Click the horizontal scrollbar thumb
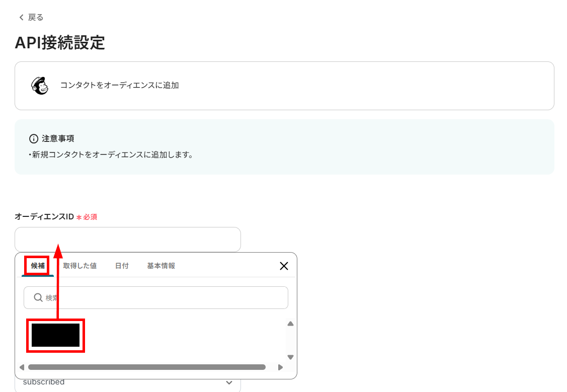Viewport: 567px width, 392px height. click(x=147, y=367)
